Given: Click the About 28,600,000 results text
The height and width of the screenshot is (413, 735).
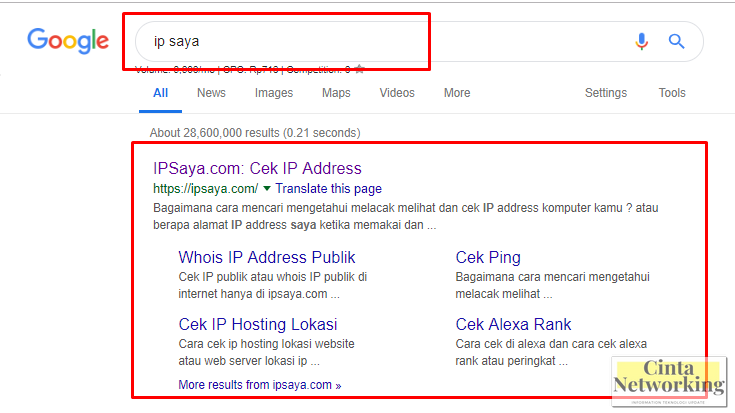Looking at the screenshot, I should pos(255,133).
